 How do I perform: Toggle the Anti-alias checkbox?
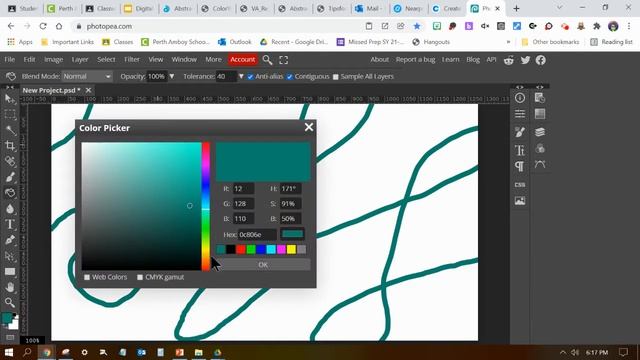(x=250, y=77)
